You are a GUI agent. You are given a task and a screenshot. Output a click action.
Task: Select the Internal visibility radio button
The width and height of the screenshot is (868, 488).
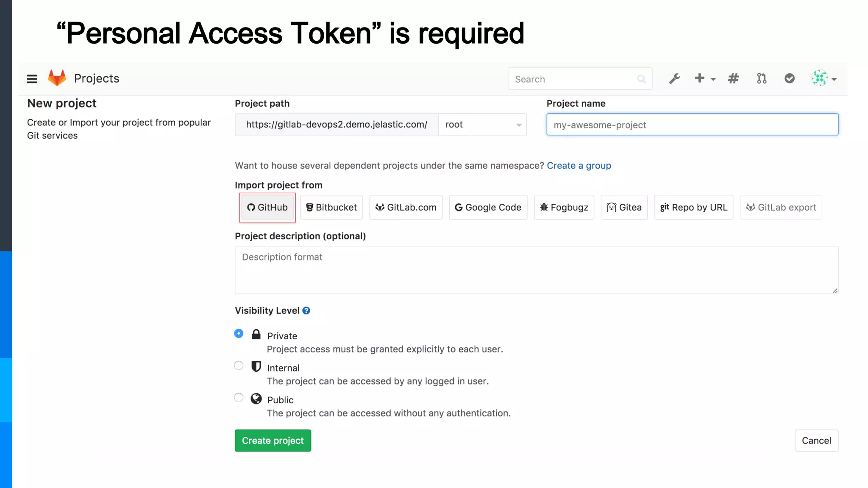[x=239, y=366]
